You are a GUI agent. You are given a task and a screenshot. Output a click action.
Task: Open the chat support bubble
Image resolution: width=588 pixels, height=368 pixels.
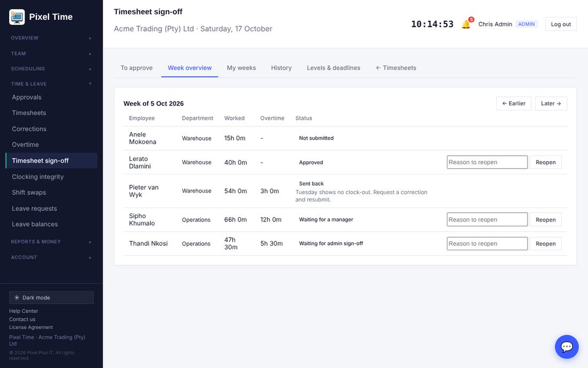tap(566, 347)
